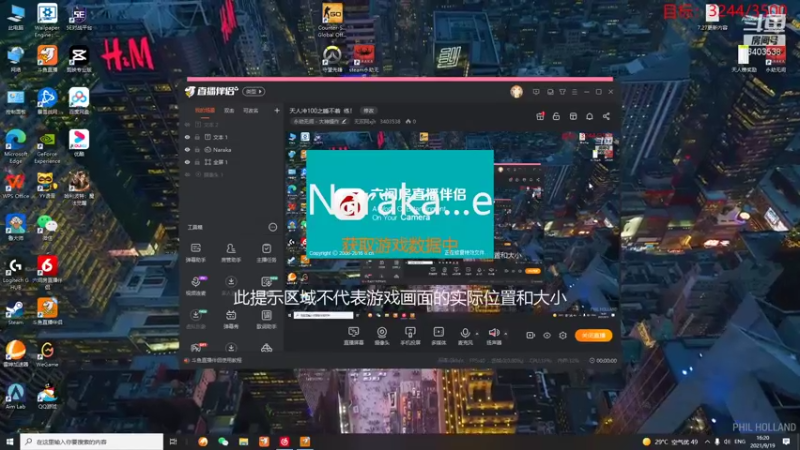Open skin shirt icon in title bar
The image size is (800, 450).
coord(562,92)
